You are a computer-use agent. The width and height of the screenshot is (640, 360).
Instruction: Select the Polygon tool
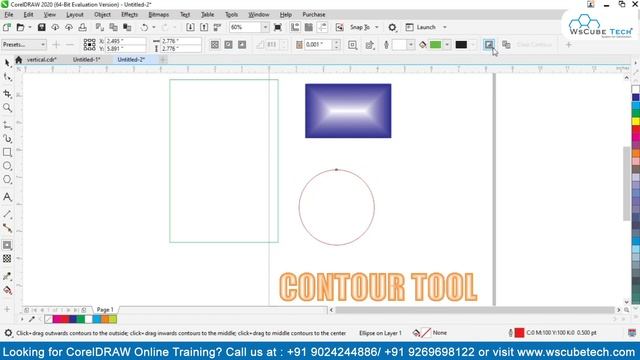click(7, 180)
